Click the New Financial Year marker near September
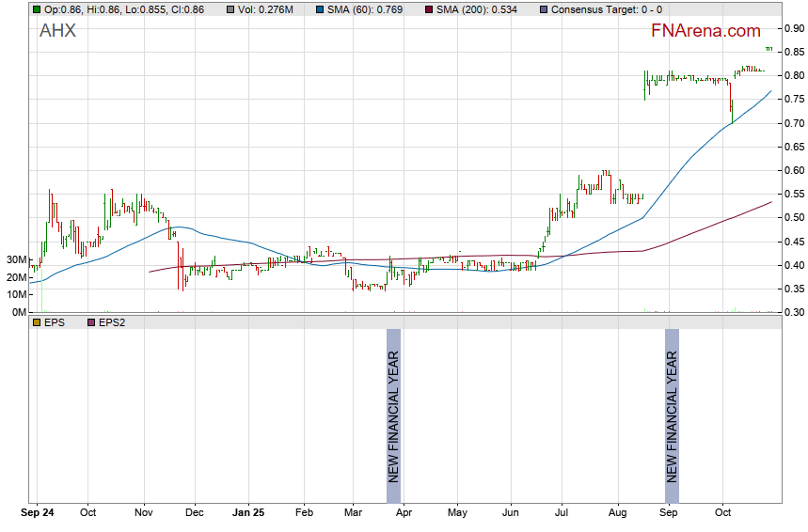The width and height of the screenshot is (808, 532). [x=672, y=406]
